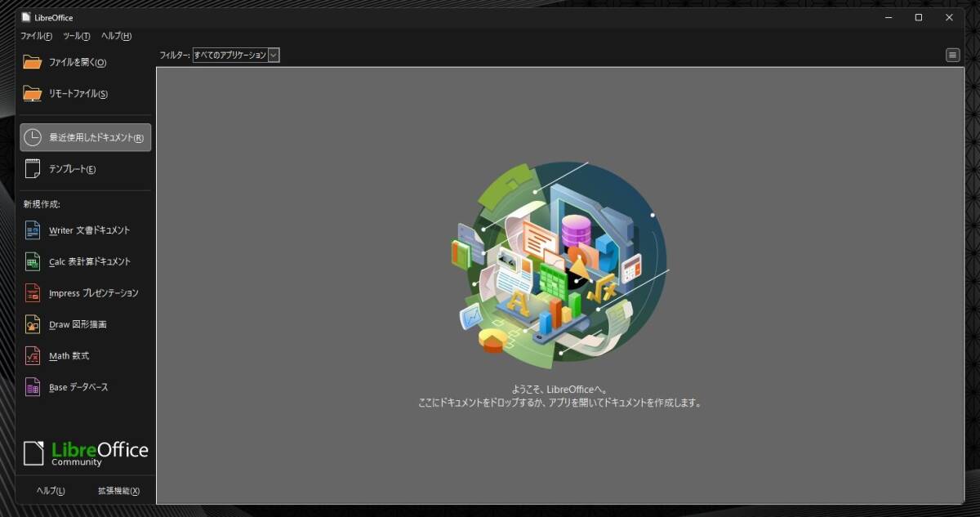Click the Math formula icon

coord(33,356)
